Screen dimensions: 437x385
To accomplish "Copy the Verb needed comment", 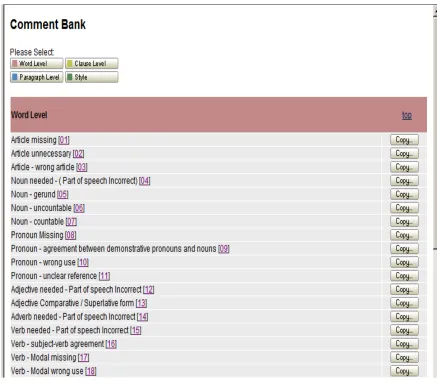I will [x=404, y=330].
